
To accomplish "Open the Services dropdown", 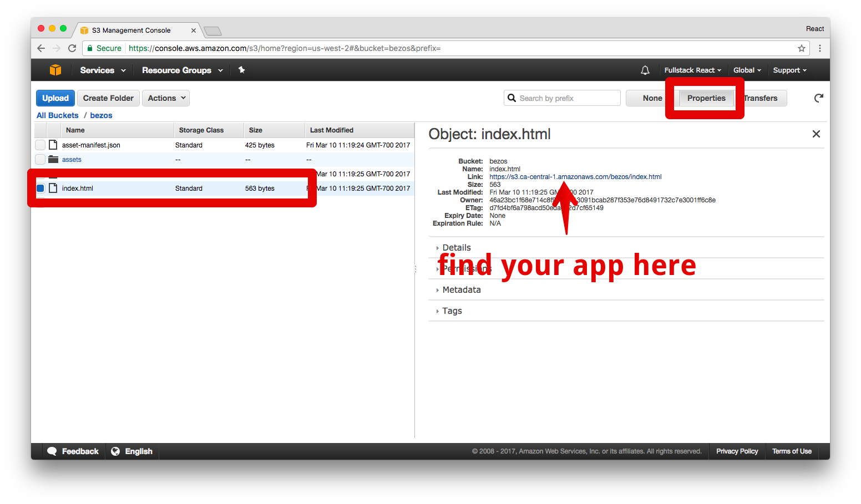I will (103, 70).
